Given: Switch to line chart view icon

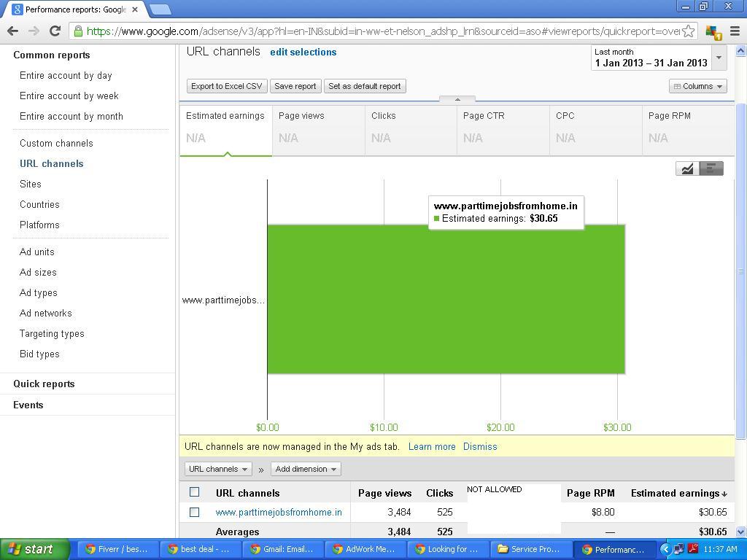Looking at the screenshot, I should click(687, 168).
